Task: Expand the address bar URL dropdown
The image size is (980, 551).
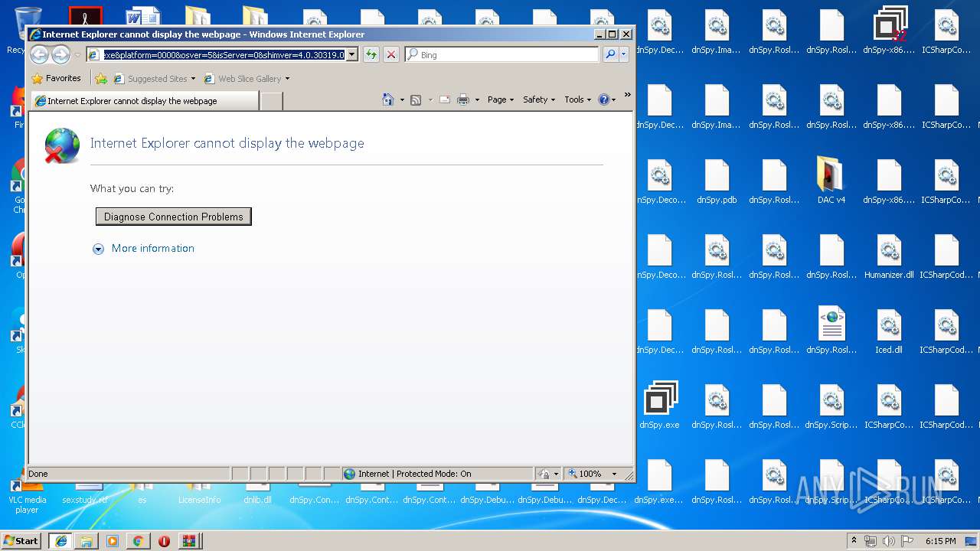Action: pyautogui.click(x=351, y=54)
